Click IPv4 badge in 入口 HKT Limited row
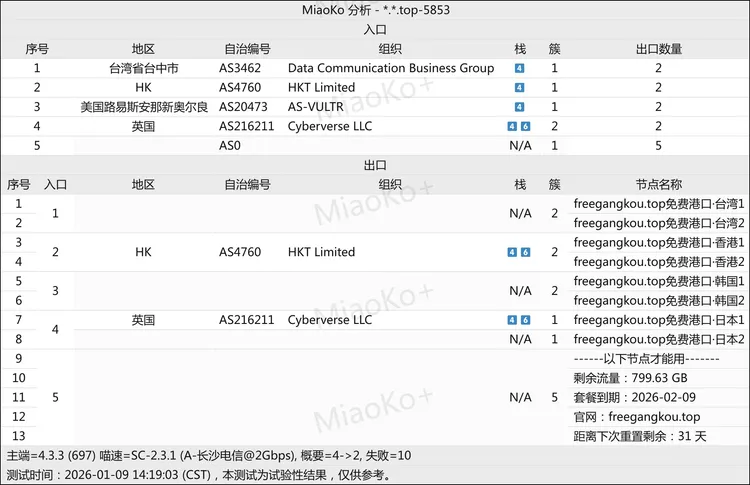The width and height of the screenshot is (750, 485). click(519, 88)
